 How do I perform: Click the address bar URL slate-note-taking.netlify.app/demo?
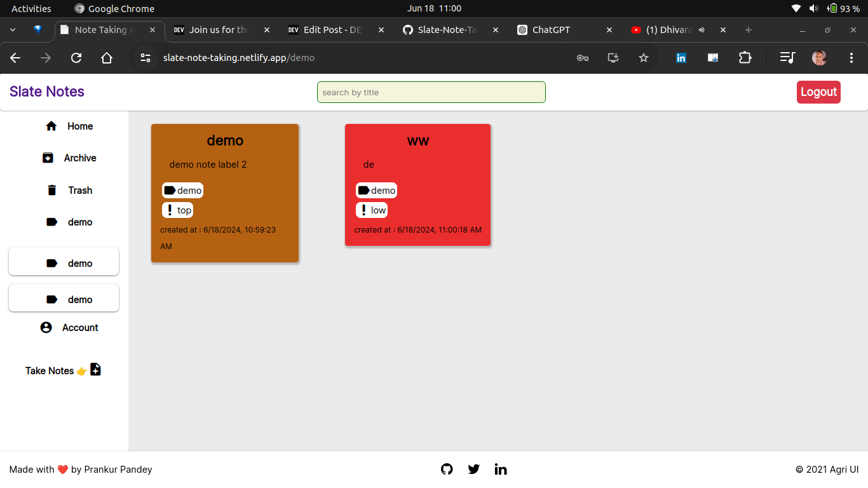(239, 58)
